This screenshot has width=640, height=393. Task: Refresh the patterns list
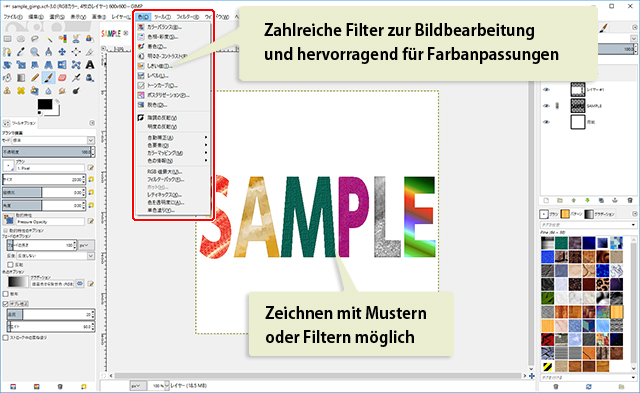click(x=588, y=386)
